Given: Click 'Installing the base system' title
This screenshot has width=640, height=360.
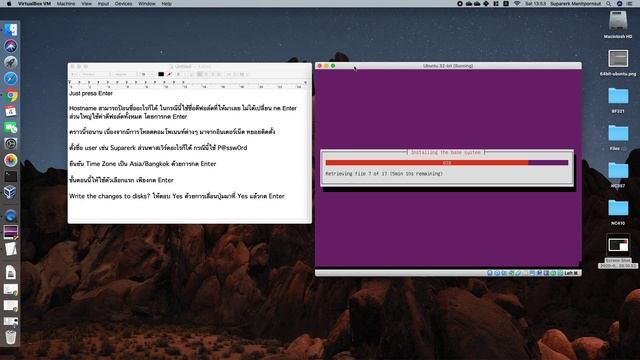Looking at the screenshot, I should coord(446,152).
